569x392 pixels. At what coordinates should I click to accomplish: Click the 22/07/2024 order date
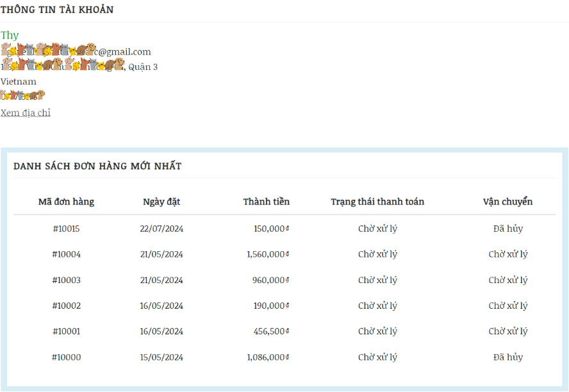tap(161, 229)
